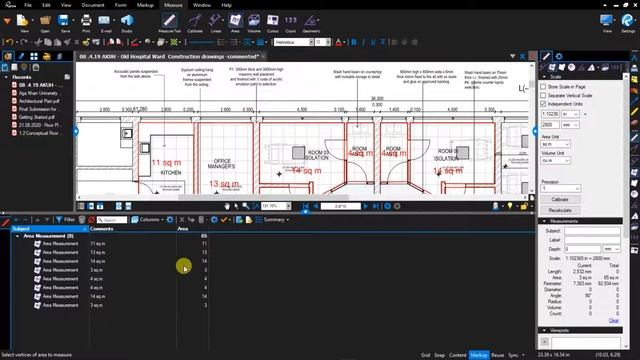Go to the first page

point(306,206)
